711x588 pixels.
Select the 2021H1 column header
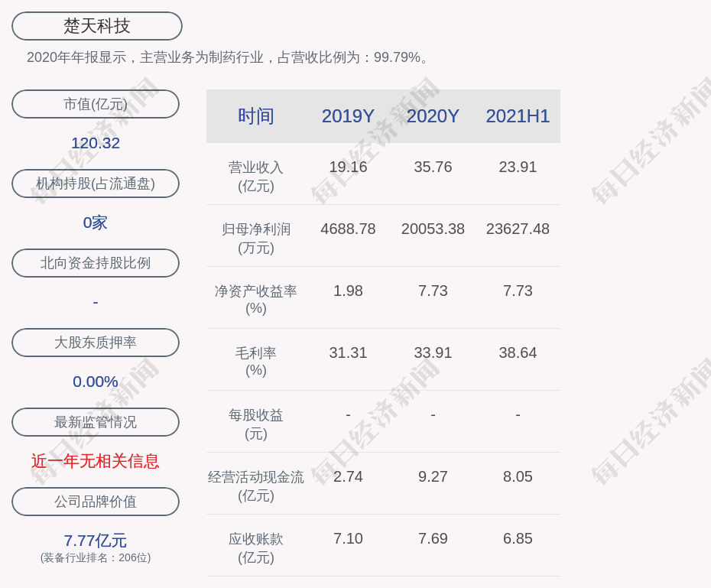[x=518, y=116]
